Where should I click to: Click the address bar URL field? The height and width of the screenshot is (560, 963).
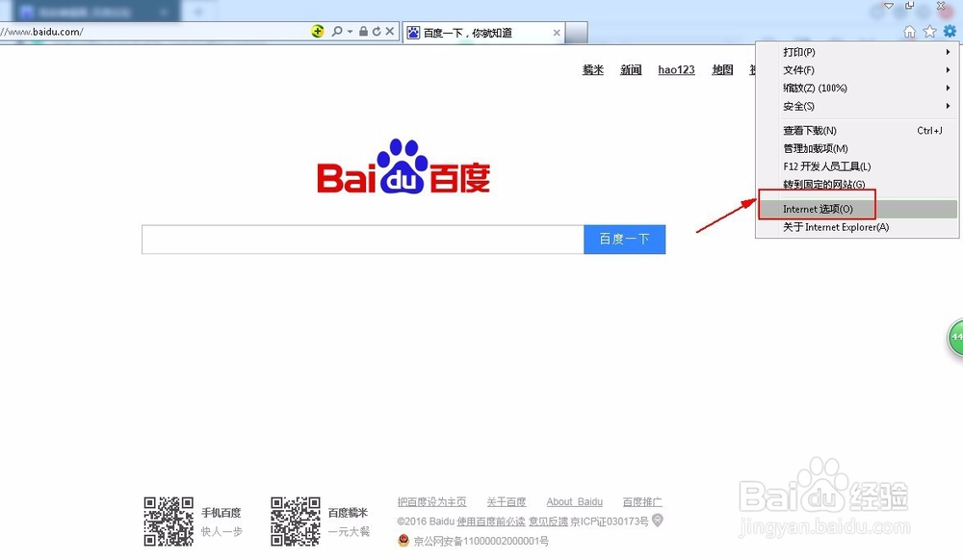pos(153,32)
